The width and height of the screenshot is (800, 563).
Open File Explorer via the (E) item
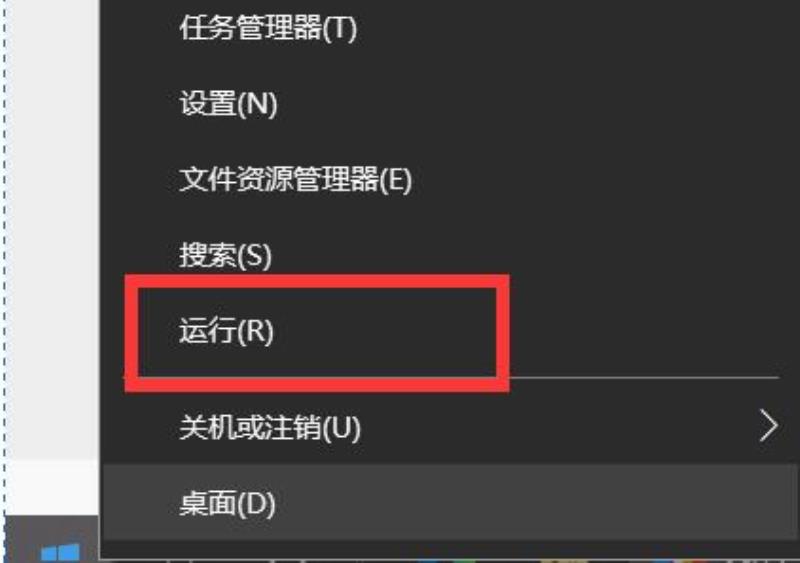449,179
